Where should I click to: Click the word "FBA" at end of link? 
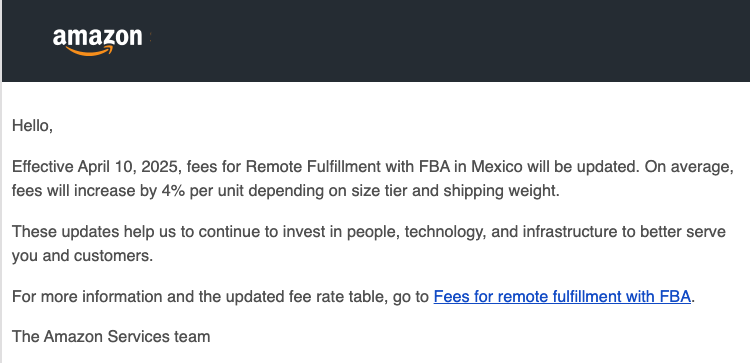[675, 297]
